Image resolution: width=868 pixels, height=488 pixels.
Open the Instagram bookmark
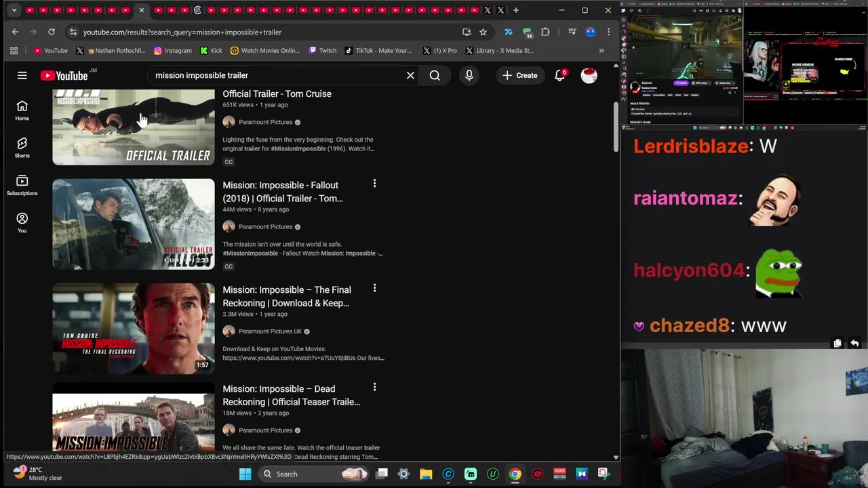(x=173, y=50)
